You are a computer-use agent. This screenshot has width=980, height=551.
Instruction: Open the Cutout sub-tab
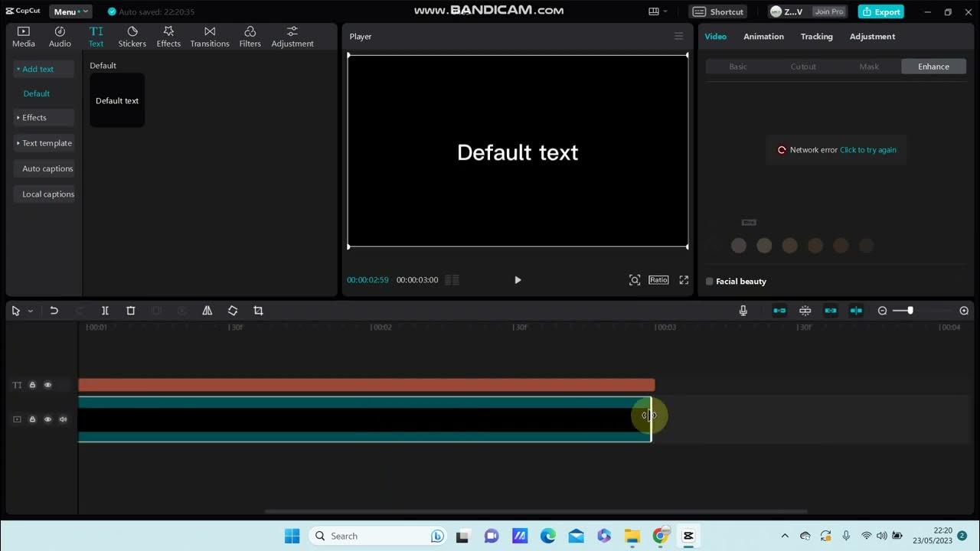(x=803, y=67)
